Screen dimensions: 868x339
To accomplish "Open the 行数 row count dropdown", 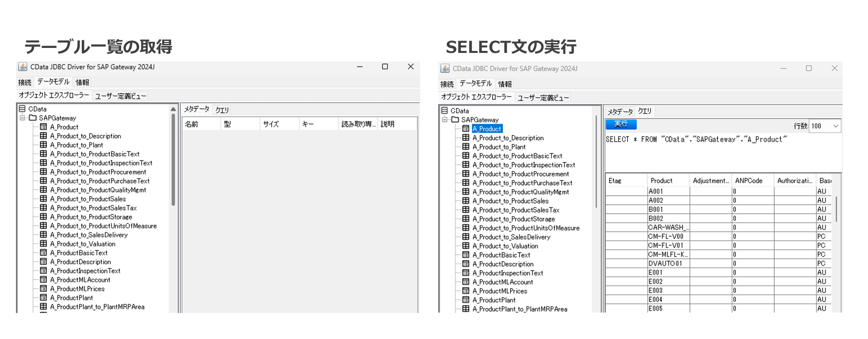I will pyautogui.click(x=836, y=126).
